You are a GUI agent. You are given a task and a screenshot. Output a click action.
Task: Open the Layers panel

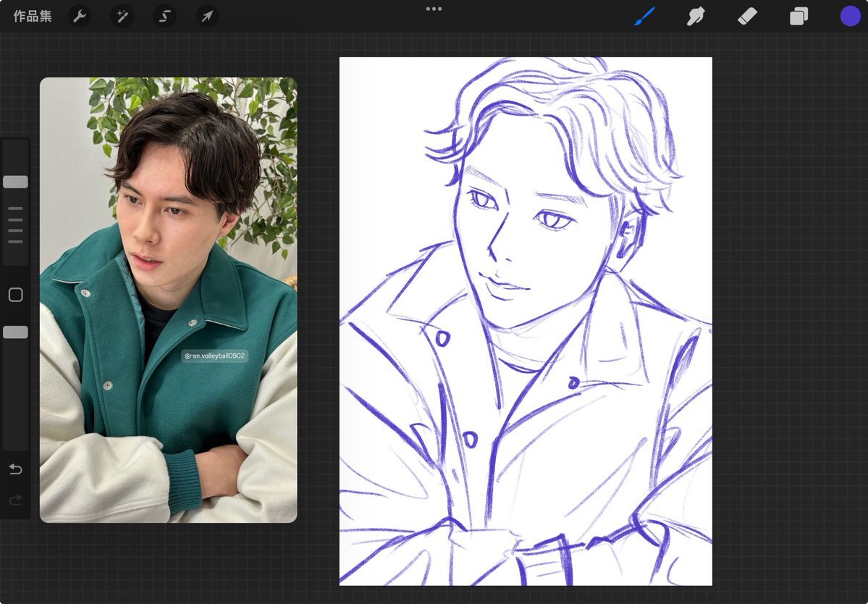click(x=799, y=16)
